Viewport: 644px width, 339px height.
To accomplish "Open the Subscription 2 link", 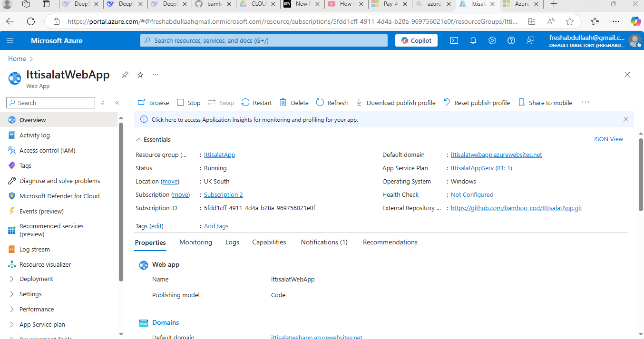I will (x=223, y=195).
